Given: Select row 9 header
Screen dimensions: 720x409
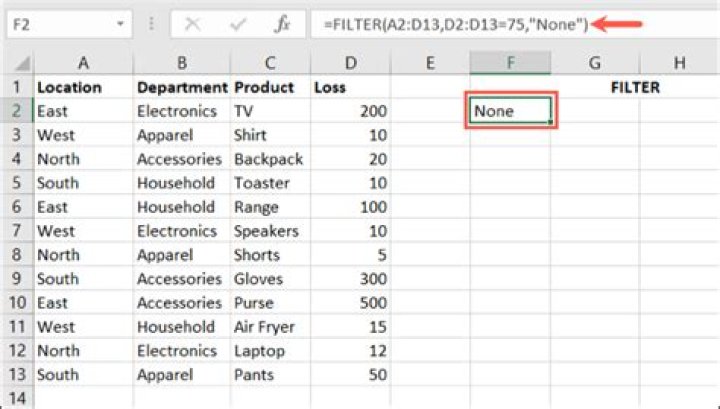Looking at the screenshot, I should pyautogui.click(x=17, y=279).
